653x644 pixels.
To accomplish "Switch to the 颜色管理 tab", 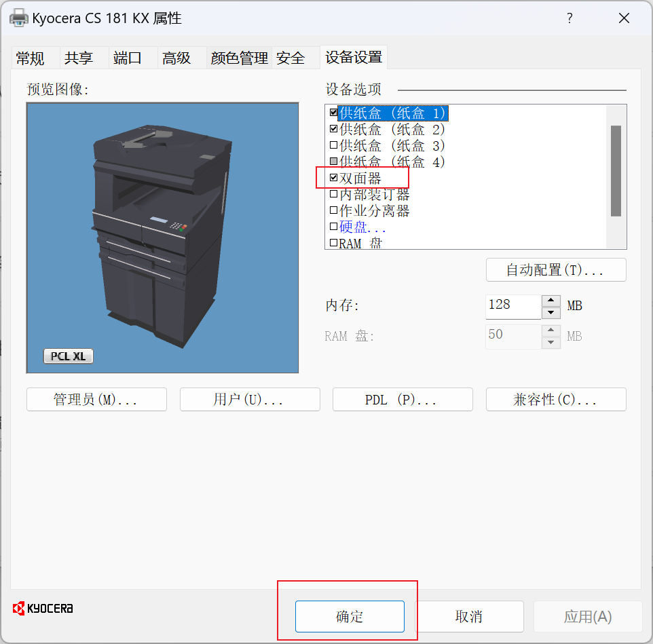I will click(x=239, y=58).
